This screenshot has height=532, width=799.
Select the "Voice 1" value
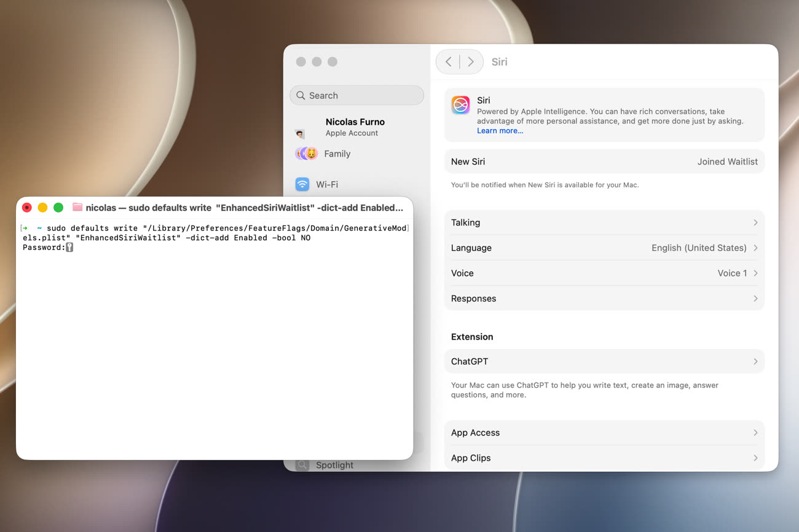[x=733, y=273]
